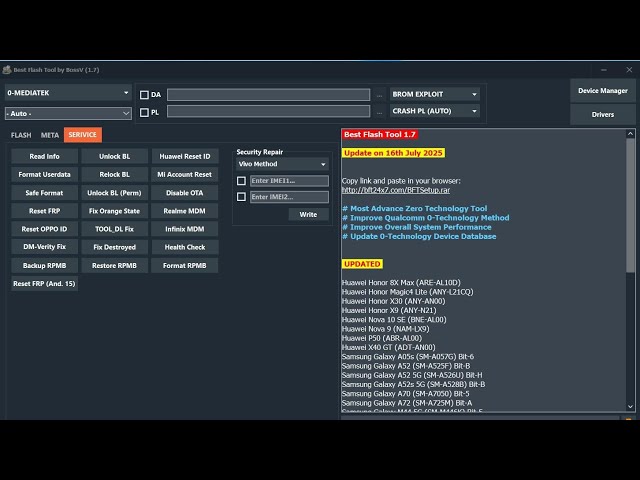Minimize the Best Flash Tool window
Viewport: 640px width, 480px height.
pos(604,70)
